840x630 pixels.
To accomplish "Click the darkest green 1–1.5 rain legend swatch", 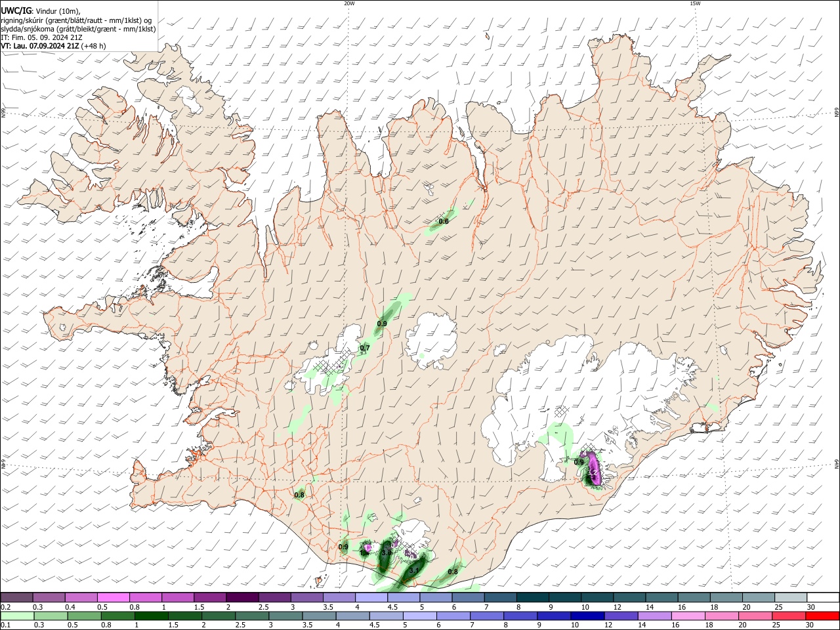I will point(153,616).
